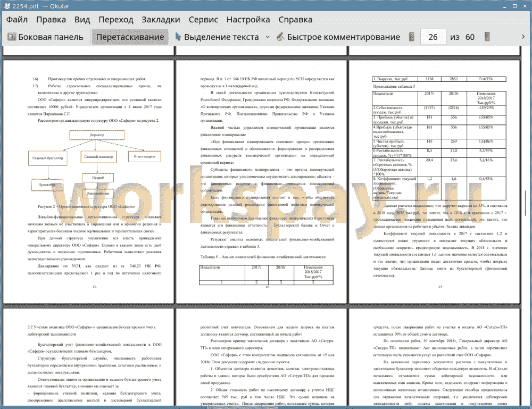This screenshot has width=532, height=409.
Task: Click the '1. Выручка, тыс.руб.' cell
Action: 395,79
